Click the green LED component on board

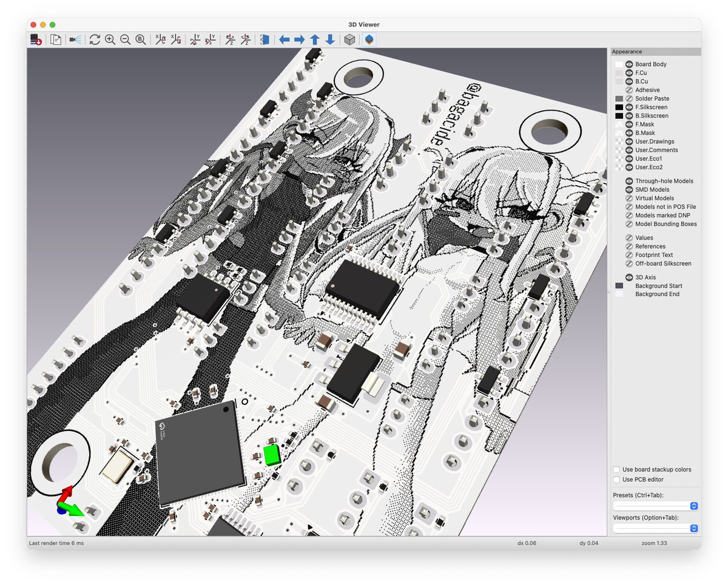(272, 455)
